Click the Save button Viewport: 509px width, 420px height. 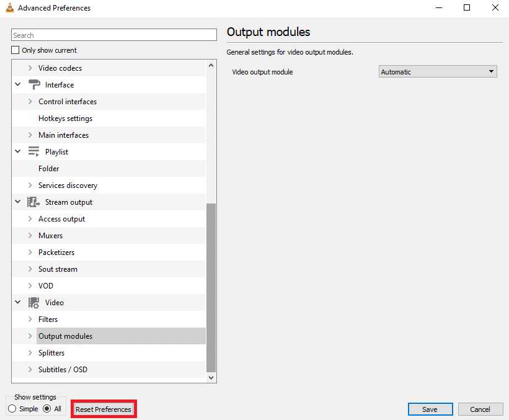point(430,409)
